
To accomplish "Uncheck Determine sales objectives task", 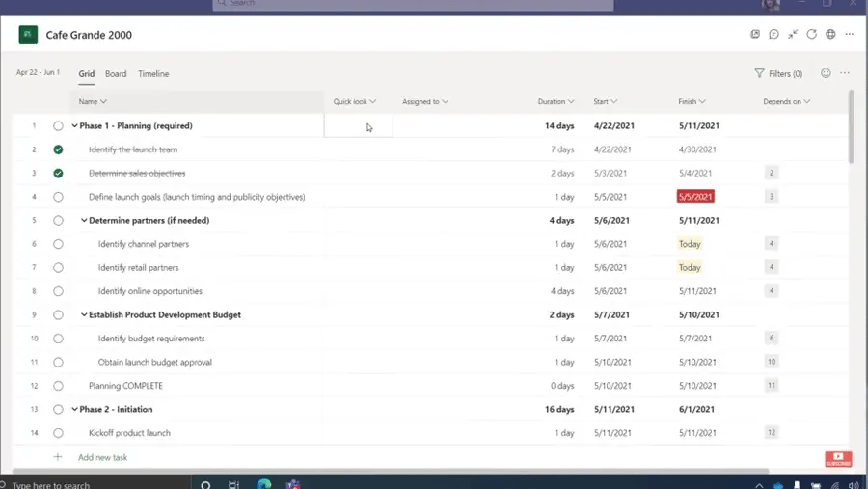I will click(58, 173).
